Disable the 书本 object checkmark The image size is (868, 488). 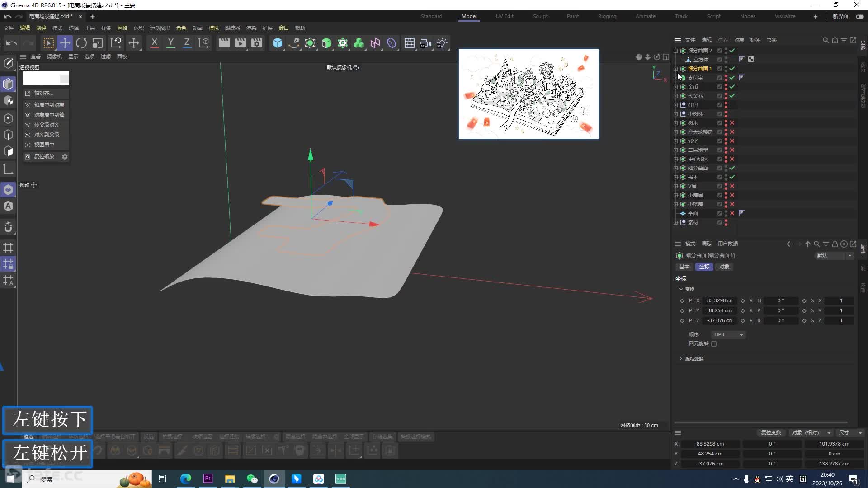tap(732, 177)
